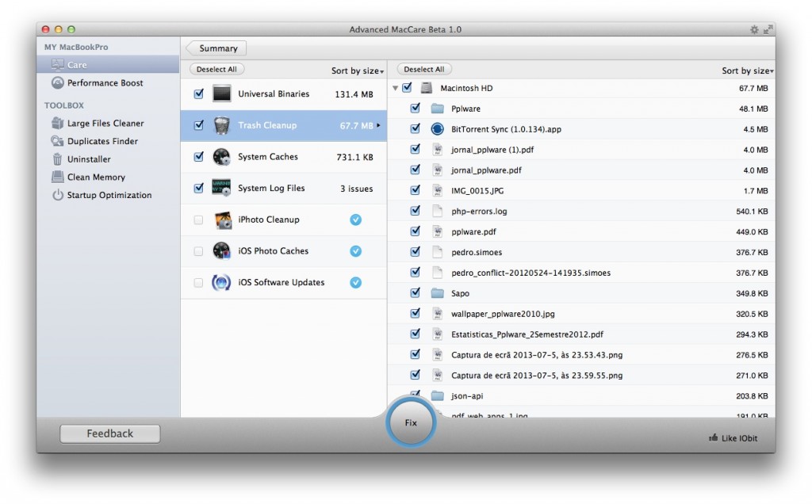Uncheck the System Log Files checkbox
Image resolution: width=812 pixels, height=504 pixels.
[199, 188]
